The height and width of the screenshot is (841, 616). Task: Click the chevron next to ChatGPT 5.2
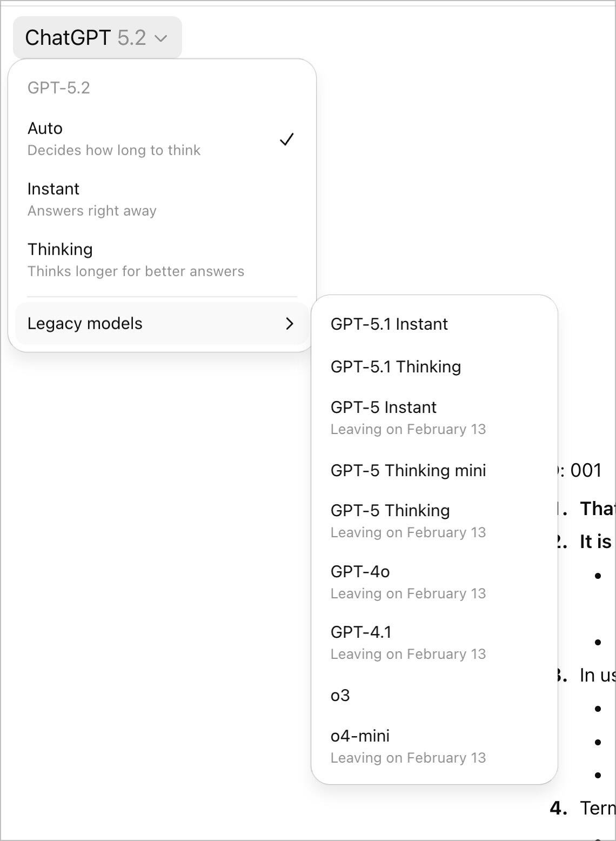point(160,38)
